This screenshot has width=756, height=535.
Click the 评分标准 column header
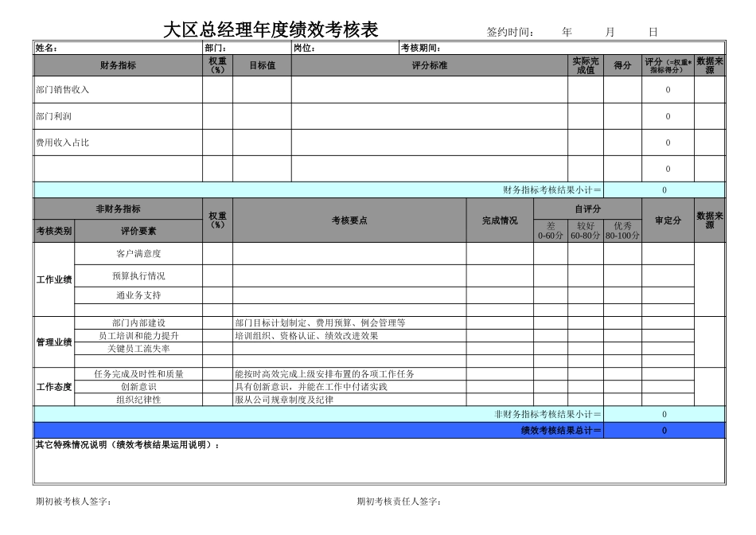[429, 65]
